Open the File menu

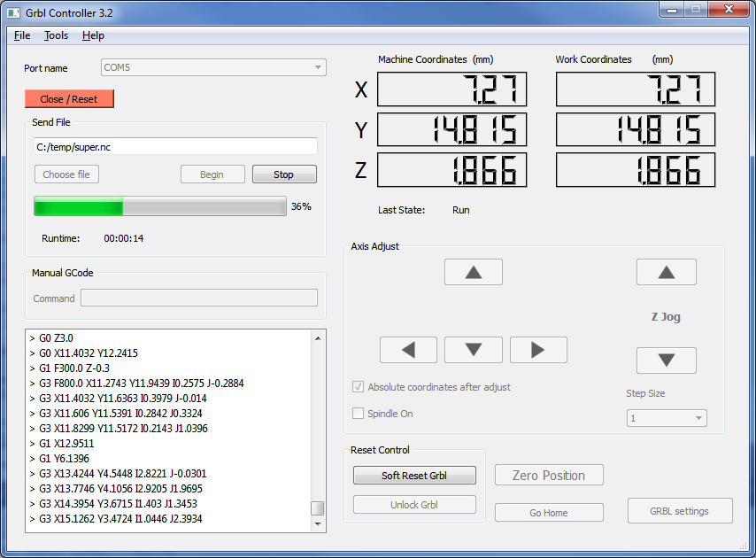(22, 35)
